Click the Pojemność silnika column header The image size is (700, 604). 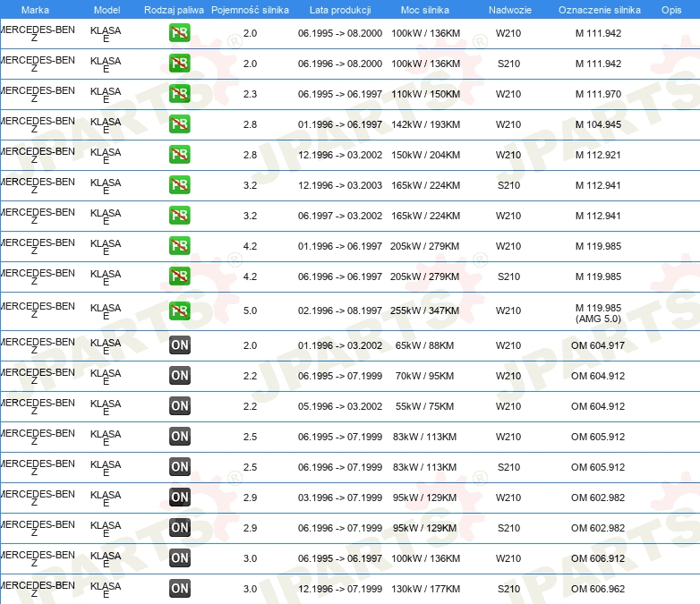[250, 10]
